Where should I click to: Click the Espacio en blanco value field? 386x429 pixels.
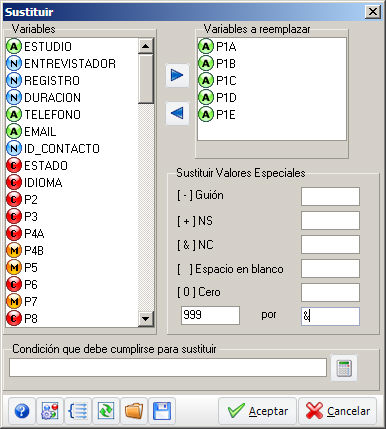pos(330,268)
